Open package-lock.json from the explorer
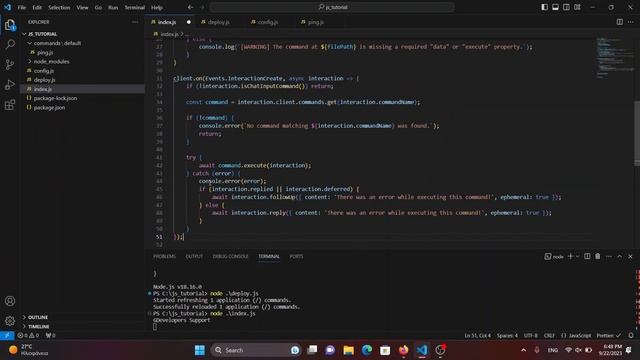This screenshot has height=360, width=640. (55, 98)
